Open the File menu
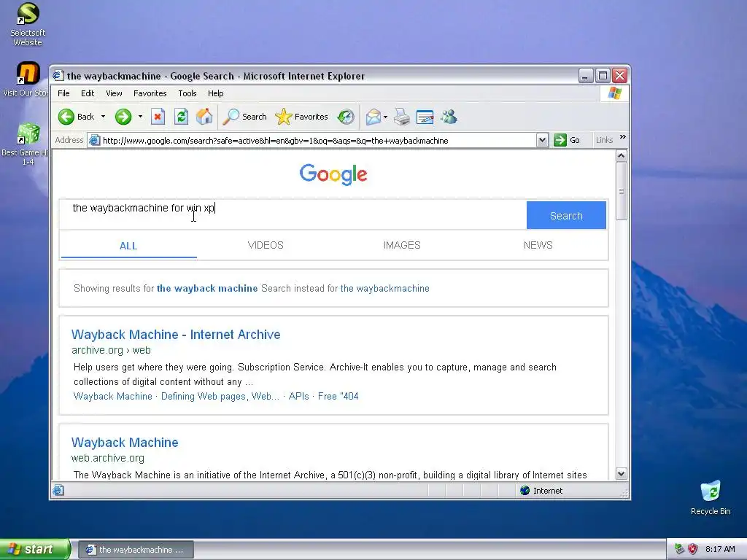Viewport: 747px width, 560px height. [63, 93]
